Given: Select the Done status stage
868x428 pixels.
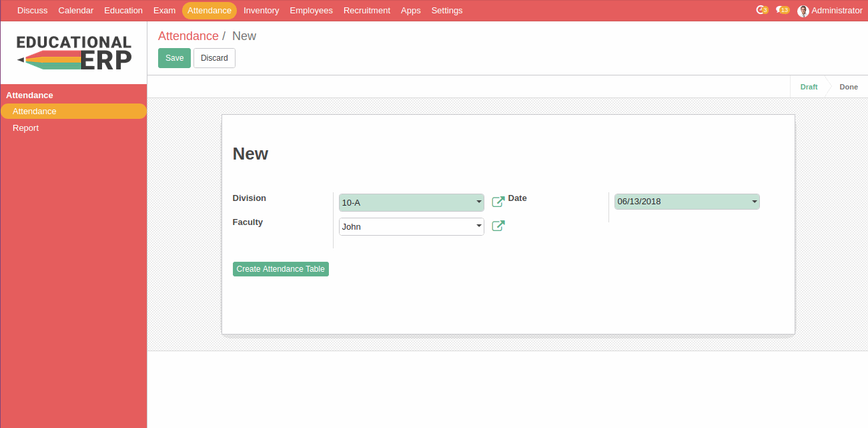Looking at the screenshot, I should click(x=848, y=87).
